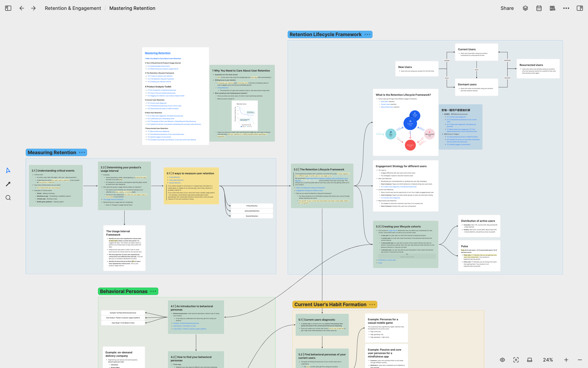Screen dimensions: 588x368
Task: Navigate forward with the right arrow
Action: 34,8
